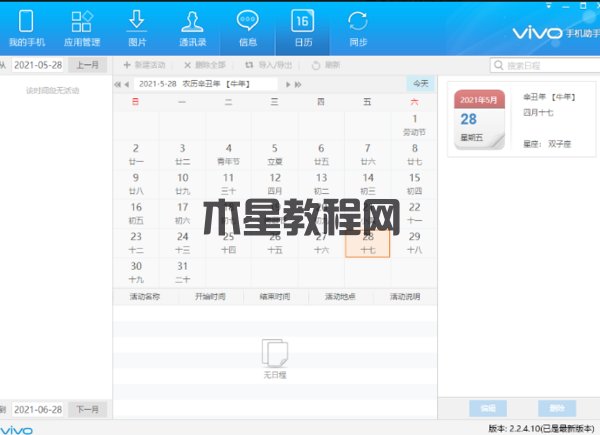600x435 pixels.
Task: Select May 22 in calendar
Action: [414, 213]
